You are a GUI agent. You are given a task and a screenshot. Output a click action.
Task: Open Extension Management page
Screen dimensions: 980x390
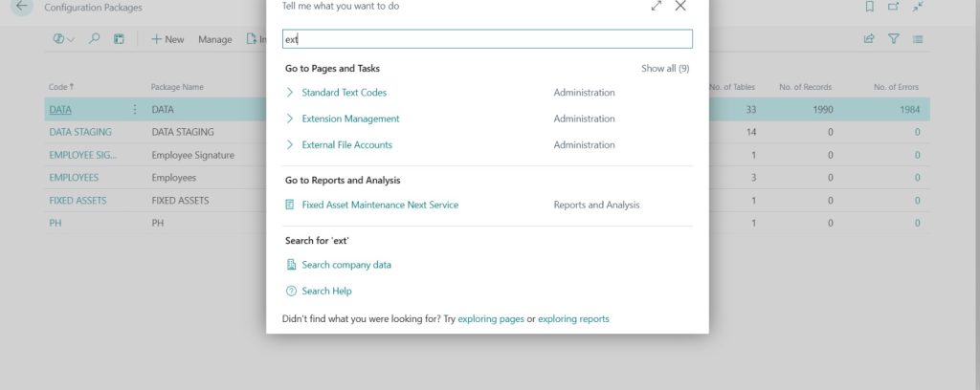350,119
